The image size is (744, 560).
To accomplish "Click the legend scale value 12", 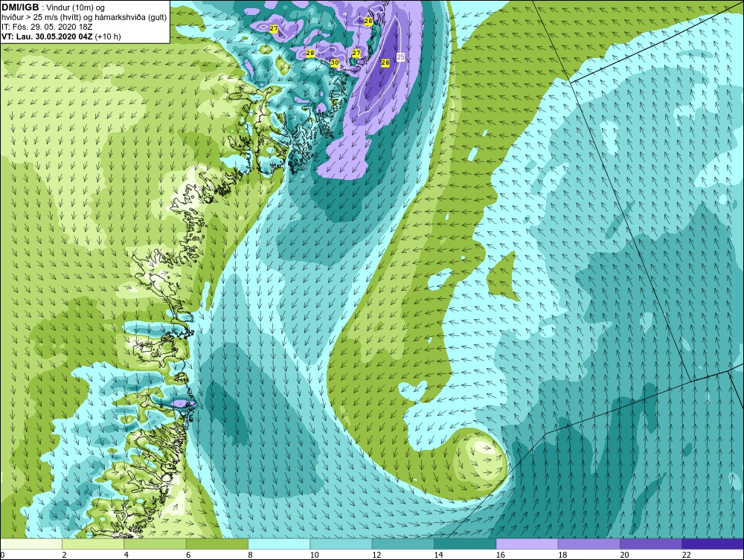I will click(x=376, y=555).
